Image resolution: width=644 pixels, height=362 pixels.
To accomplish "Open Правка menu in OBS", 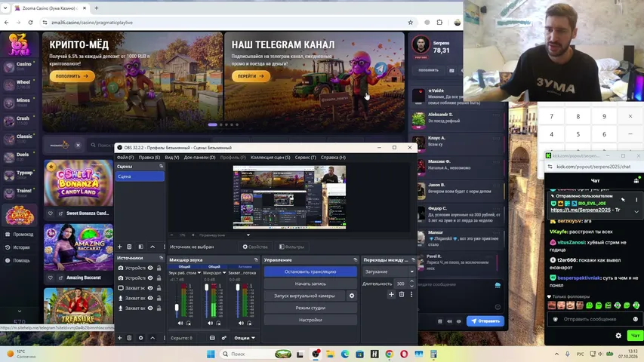I will click(149, 157).
